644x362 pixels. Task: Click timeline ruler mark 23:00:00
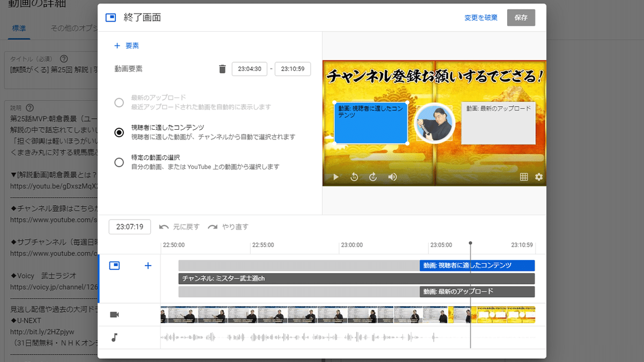352,245
